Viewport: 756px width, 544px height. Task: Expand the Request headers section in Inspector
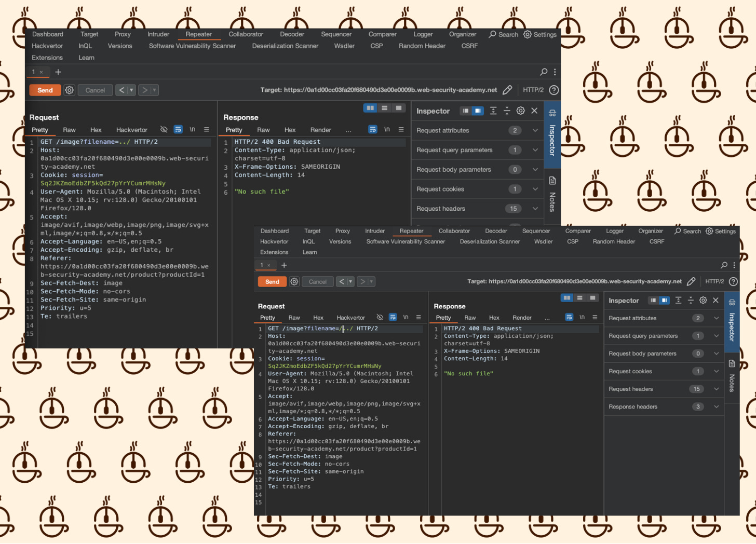tap(535, 208)
